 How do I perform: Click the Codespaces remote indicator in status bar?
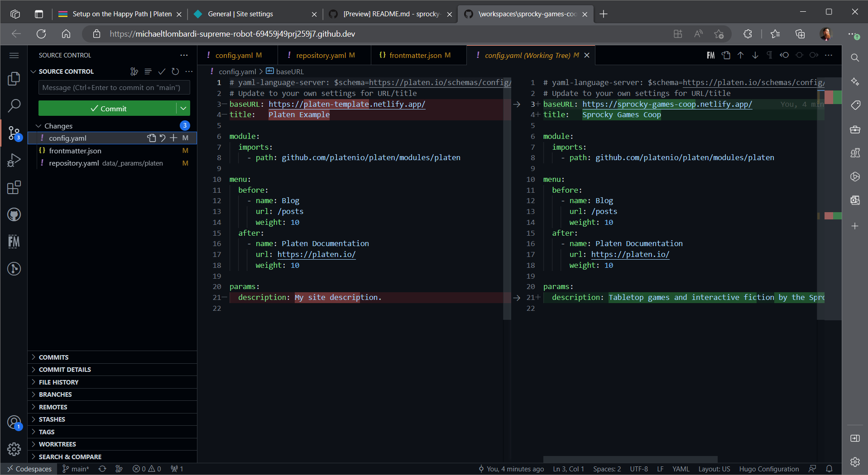(29, 469)
